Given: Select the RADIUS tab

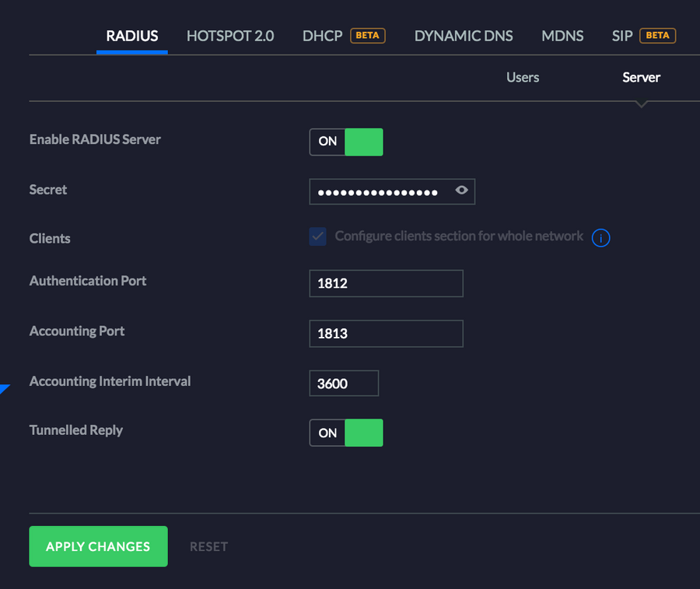Looking at the screenshot, I should point(132,36).
